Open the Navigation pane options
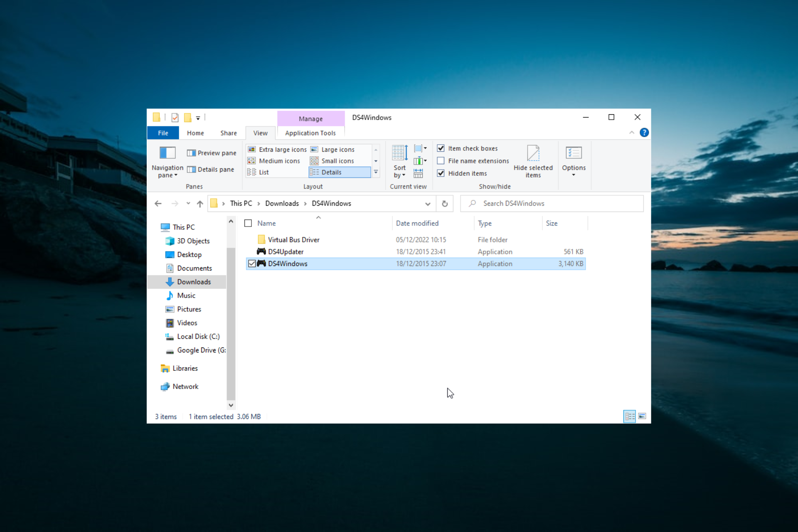 pos(167,162)
